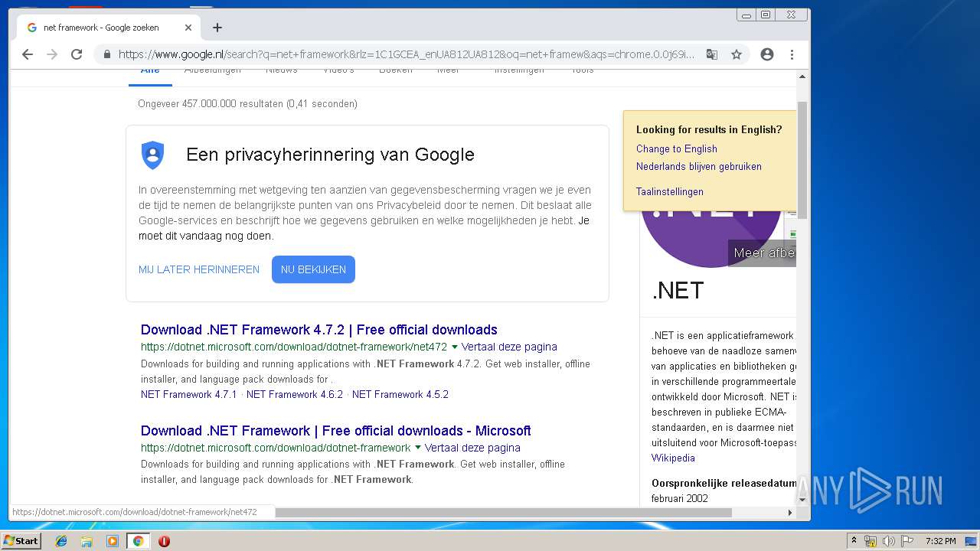Click Meer afbeeldingen on .NET image
This screenshot has width=980, height=551.
pos(763,253)
